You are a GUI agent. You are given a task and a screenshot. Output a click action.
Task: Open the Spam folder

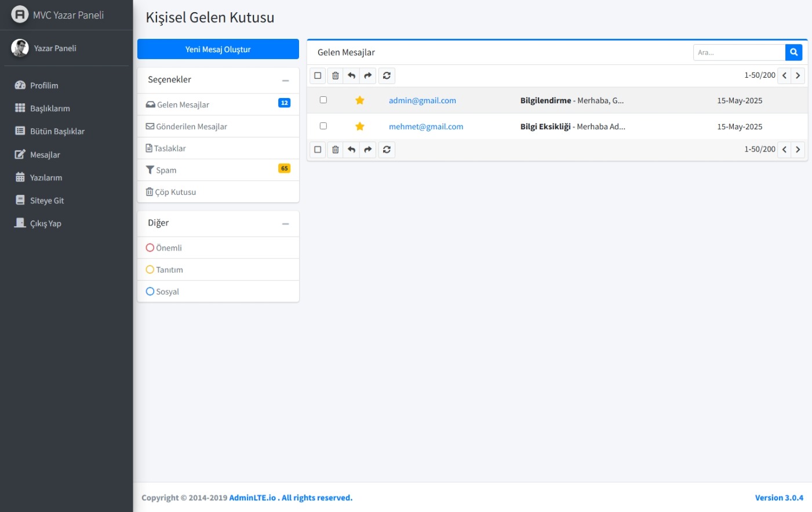tap(166, 170)
